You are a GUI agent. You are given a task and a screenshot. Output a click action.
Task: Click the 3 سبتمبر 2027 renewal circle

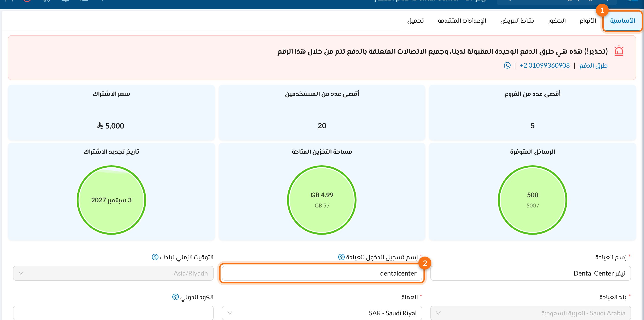(x=111, y=200)
